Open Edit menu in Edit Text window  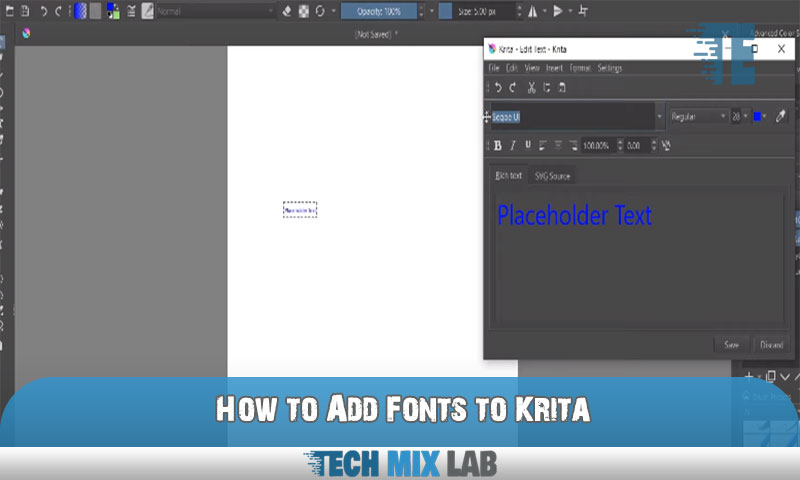[x=512, y=68]
